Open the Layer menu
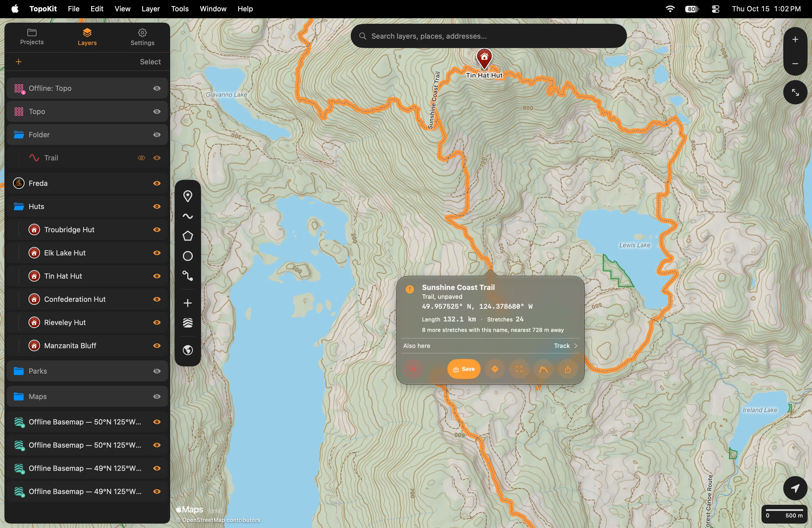This screenshot has width=812, height=528. pos(151,9)
